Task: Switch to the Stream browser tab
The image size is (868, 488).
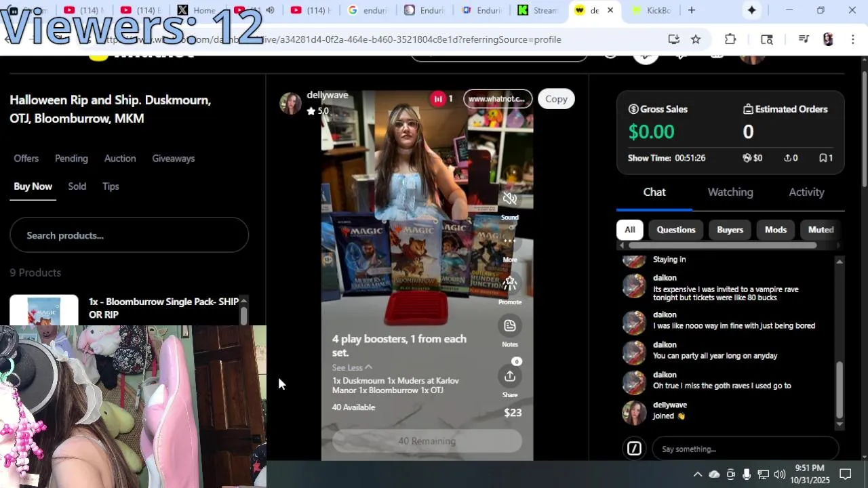Action: click(538, 10)
